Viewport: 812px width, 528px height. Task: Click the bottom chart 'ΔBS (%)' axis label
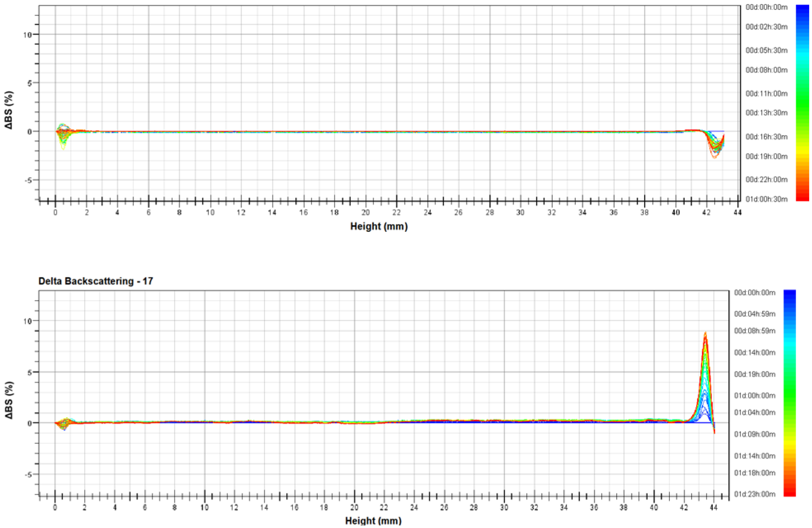(9, 400)
